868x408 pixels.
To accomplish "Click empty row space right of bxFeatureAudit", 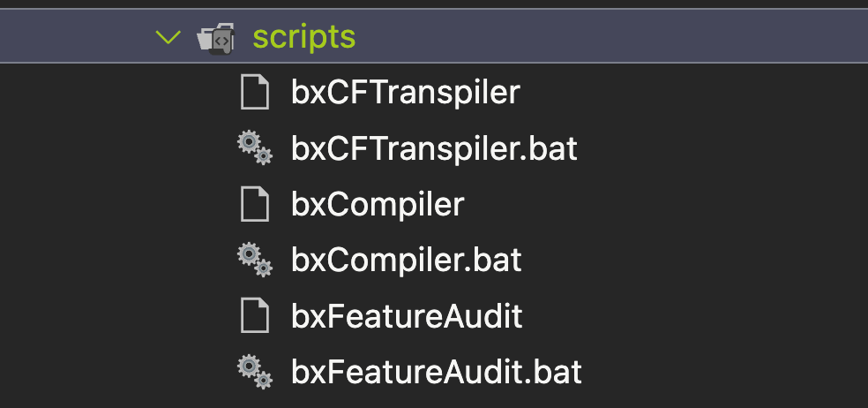I will click(688, 315).
